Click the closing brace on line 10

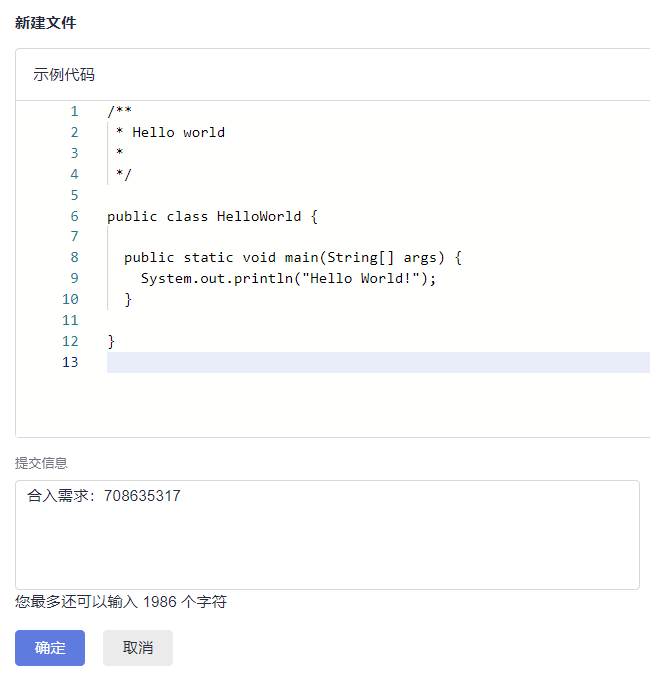coord(128,300)
